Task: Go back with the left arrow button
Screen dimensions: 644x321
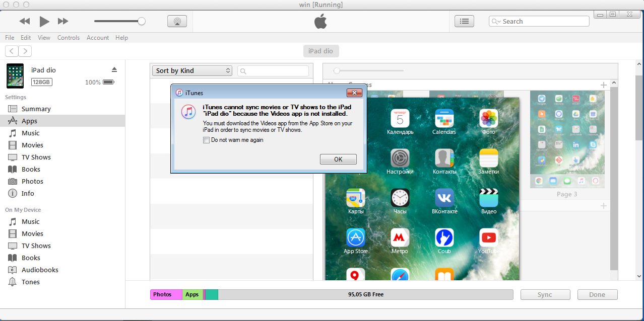Action: 12,51
